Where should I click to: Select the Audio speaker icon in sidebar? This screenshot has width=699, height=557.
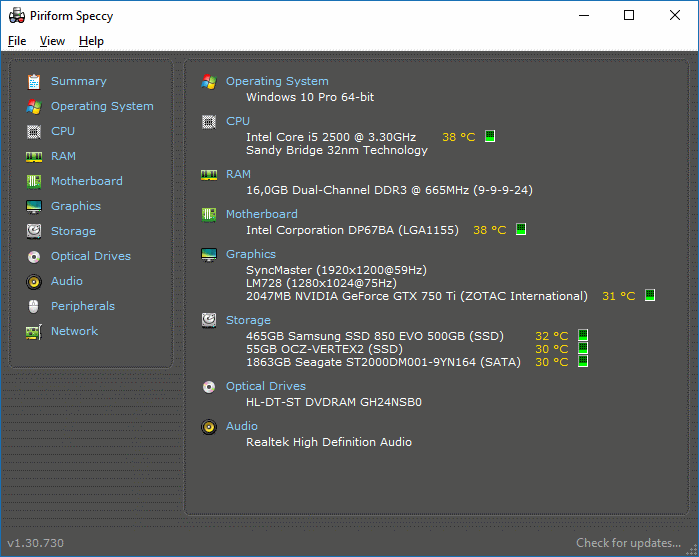(34, 282)
